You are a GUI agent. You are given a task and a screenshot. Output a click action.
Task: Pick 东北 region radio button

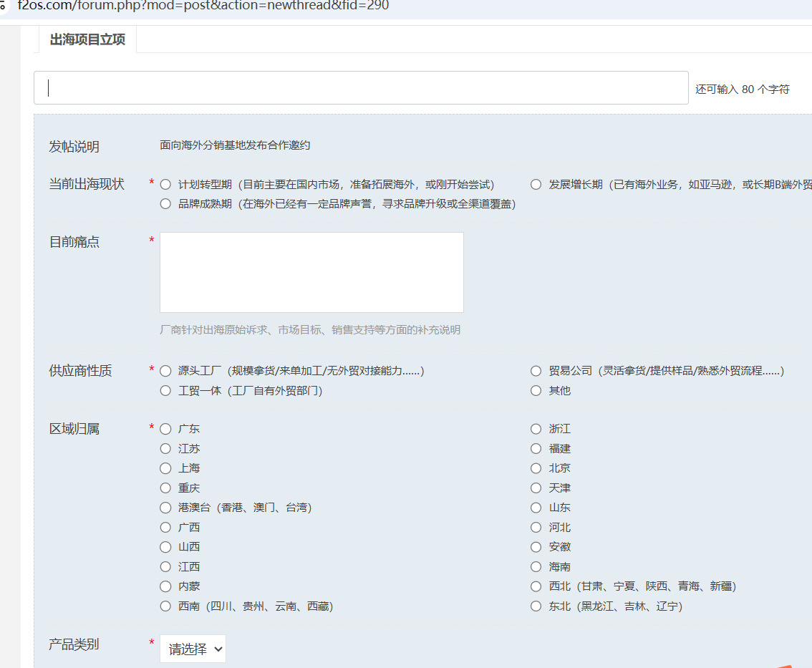(536, 606)
